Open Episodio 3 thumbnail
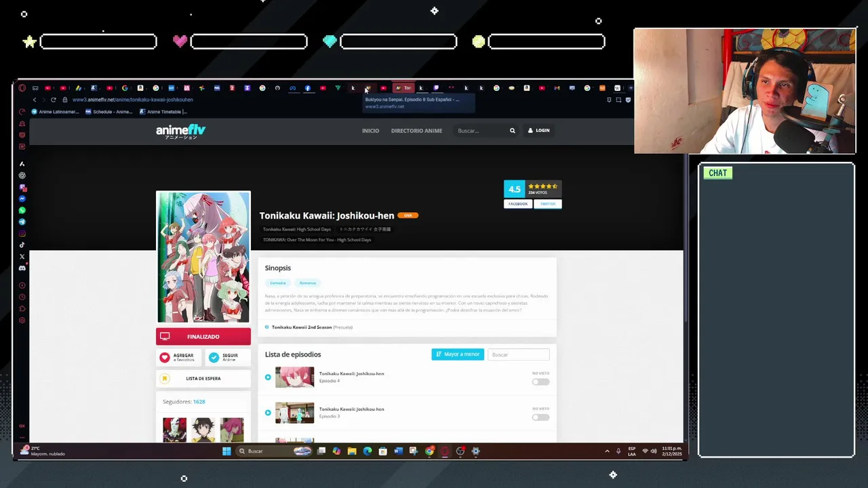 pos(294,412)
